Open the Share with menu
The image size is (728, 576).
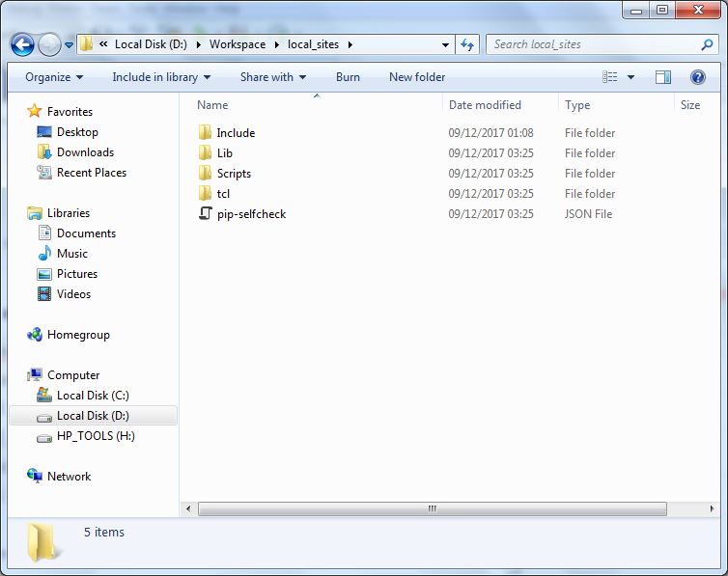click(x=273, y=77)
